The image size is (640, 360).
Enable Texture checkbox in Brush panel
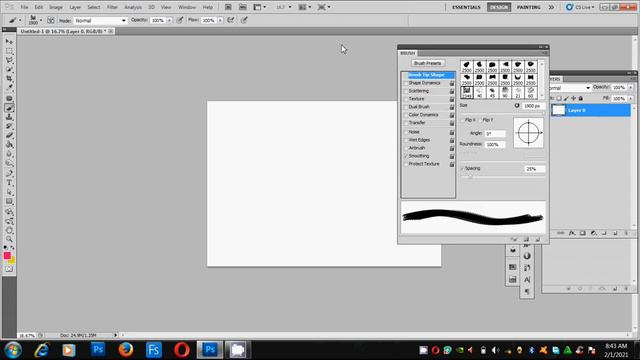tap(406, 99)
